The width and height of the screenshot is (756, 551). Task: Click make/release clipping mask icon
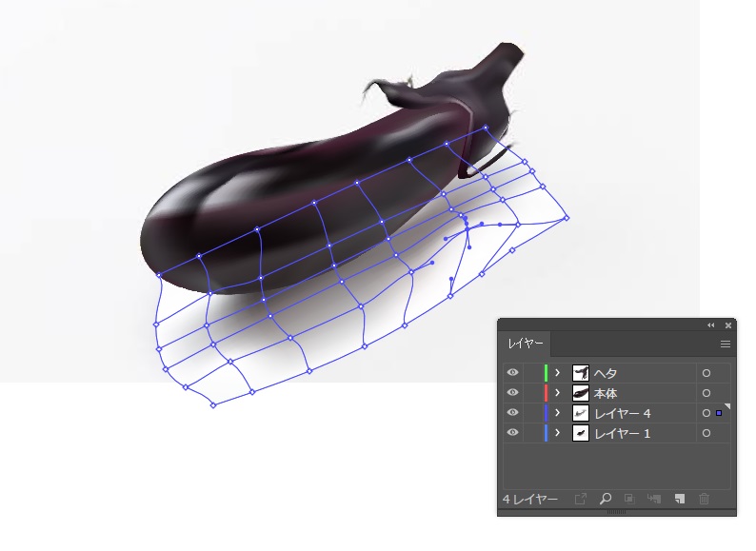[x=629, y=499]
